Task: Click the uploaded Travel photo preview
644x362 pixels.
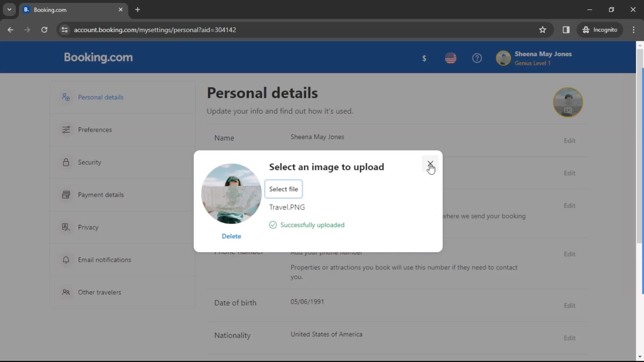Action: tap(231, 194)
